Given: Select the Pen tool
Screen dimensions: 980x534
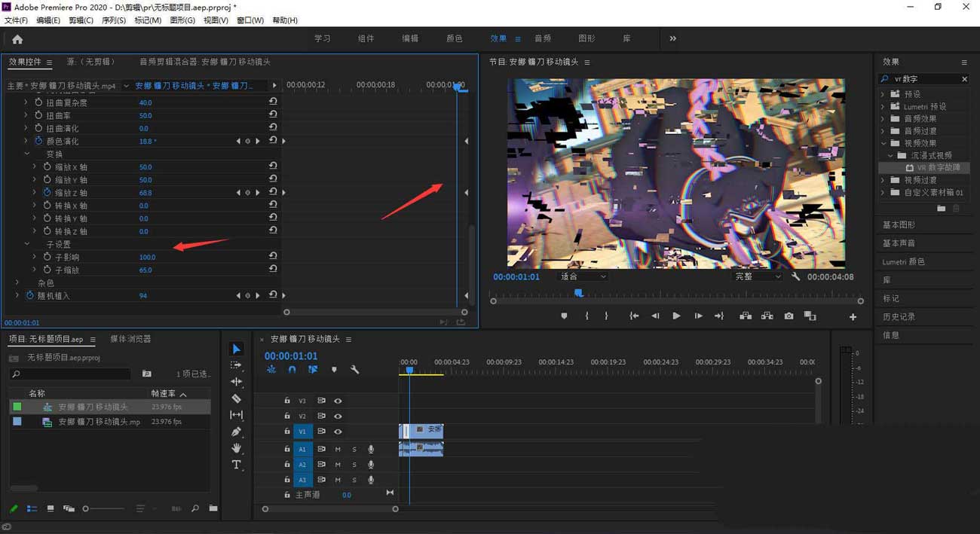Looking at the screenshot, I should [x=236, y=432].
